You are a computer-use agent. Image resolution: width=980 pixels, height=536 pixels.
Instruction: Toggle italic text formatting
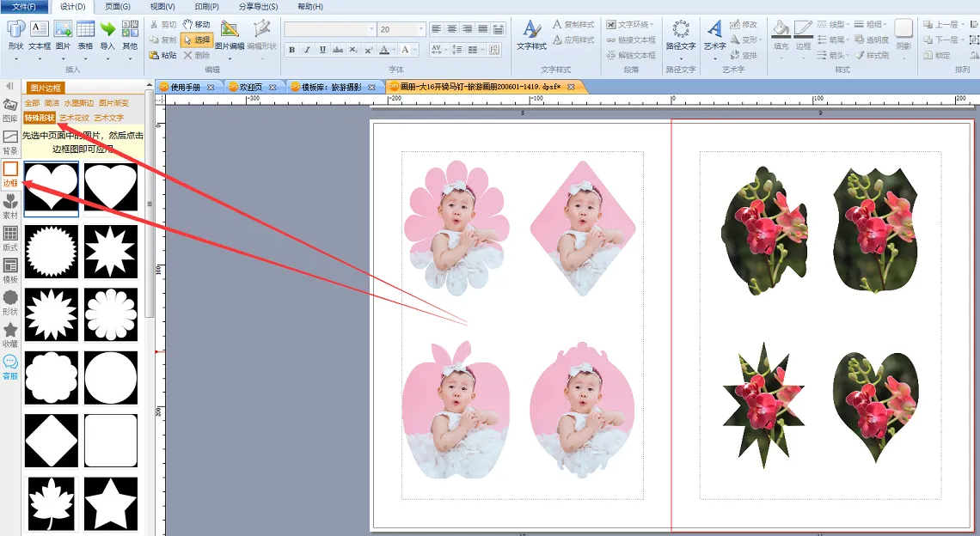307,50
